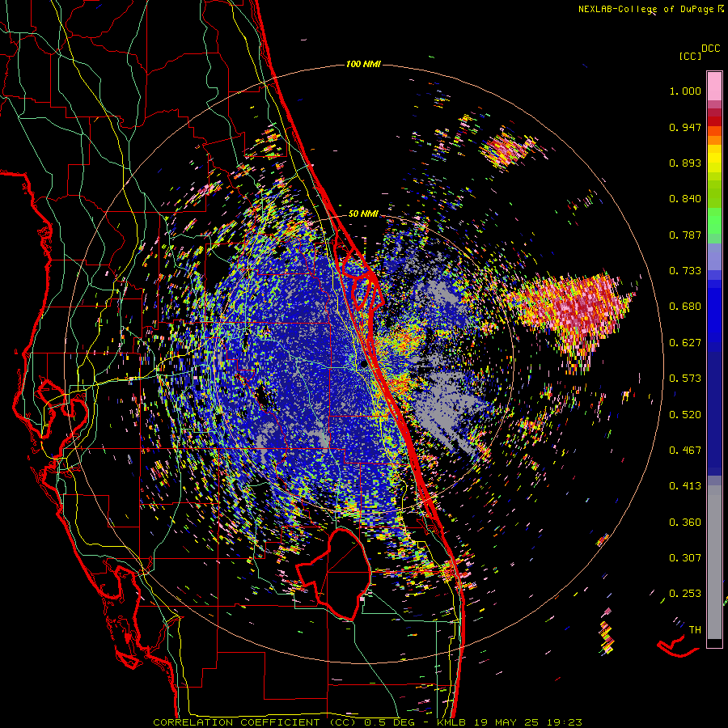
Task: Click the large pink-red echo cluster offshore east
Action: coord(574,309)
